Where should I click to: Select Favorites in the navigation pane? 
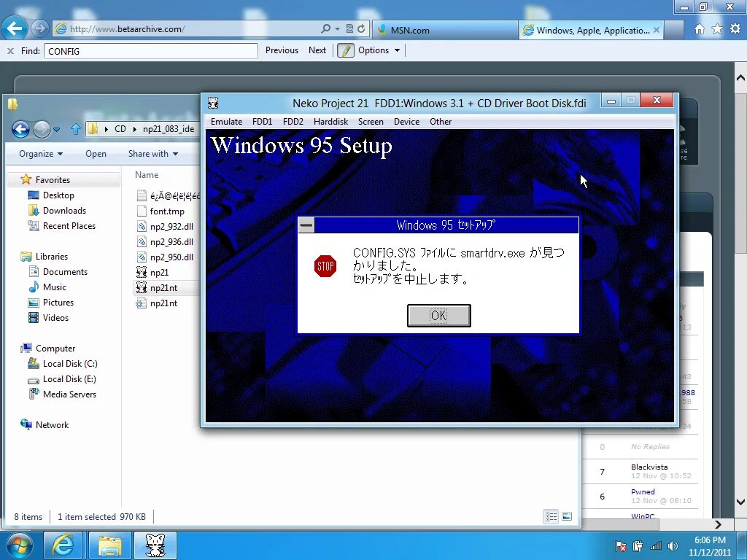53,180
